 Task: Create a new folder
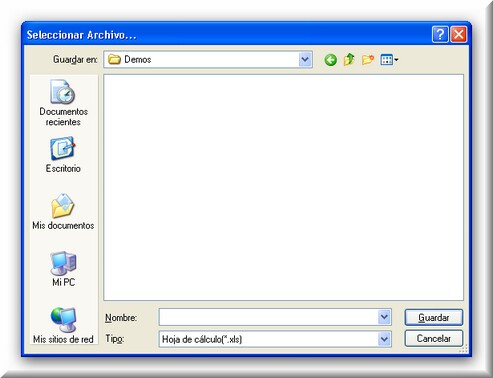(x=368, y=60)
